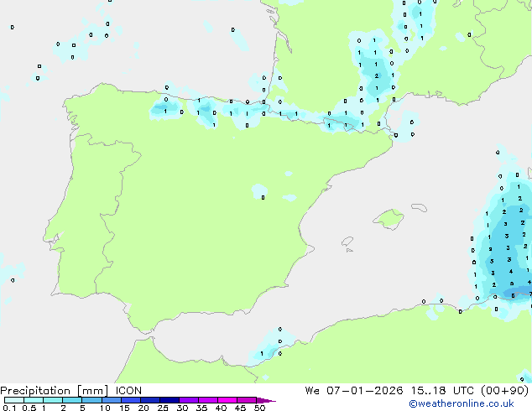Click the Ibiza island outline on the map
532x411 pixels.
(347, 242)
